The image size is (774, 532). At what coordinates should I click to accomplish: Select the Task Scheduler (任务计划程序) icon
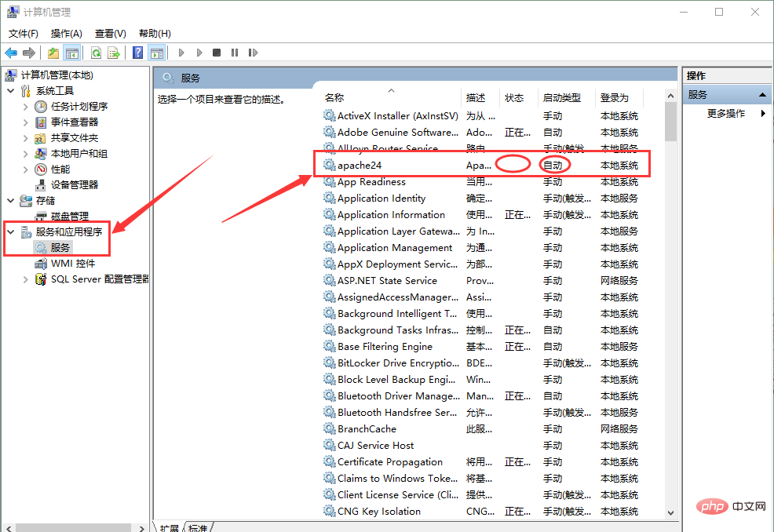click(41, 107)
